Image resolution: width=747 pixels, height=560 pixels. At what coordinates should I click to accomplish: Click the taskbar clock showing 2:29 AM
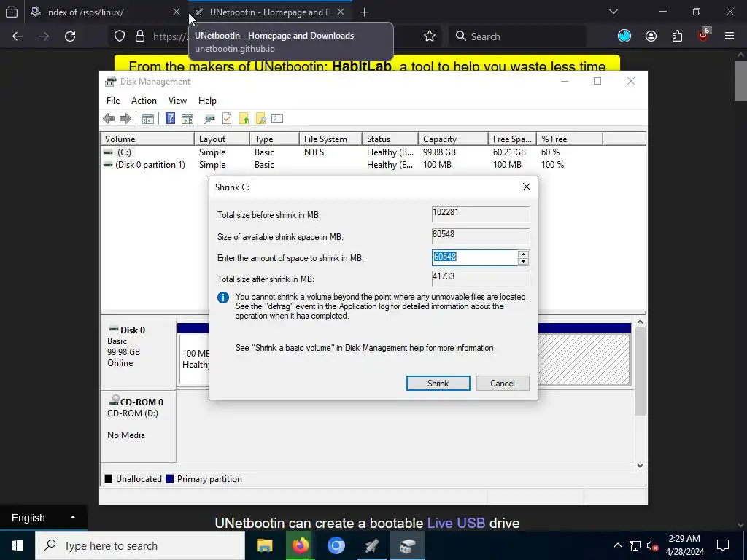(684, 545)
